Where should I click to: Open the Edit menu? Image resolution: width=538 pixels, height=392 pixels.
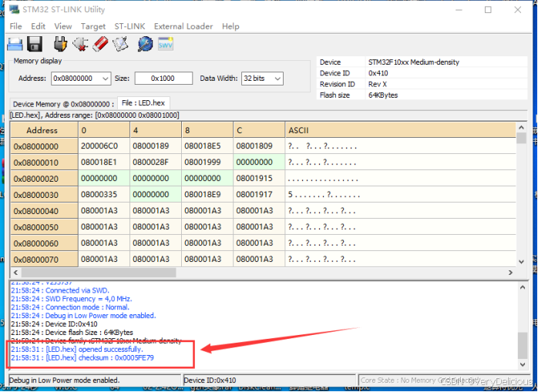pos(38,26)
